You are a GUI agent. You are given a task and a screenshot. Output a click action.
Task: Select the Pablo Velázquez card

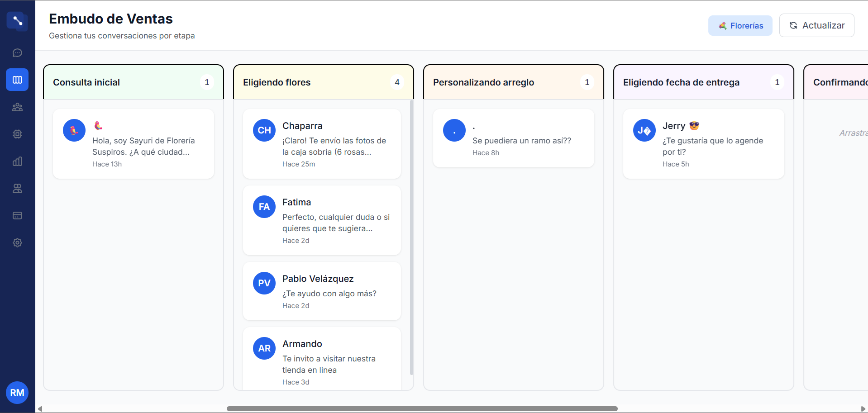pos(322,291)
